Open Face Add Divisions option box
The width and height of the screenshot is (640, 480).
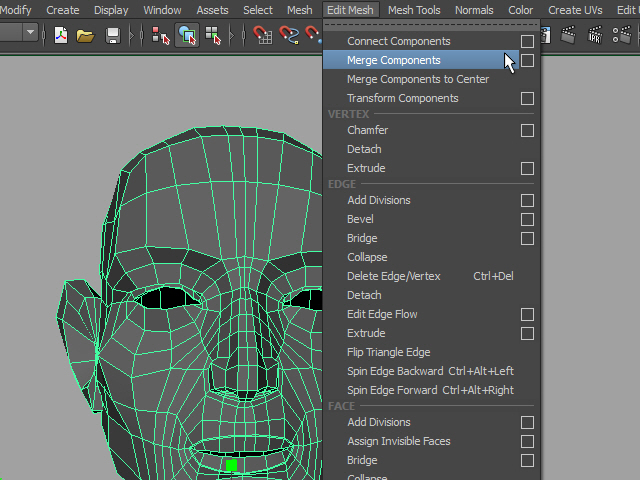point(527,422)
